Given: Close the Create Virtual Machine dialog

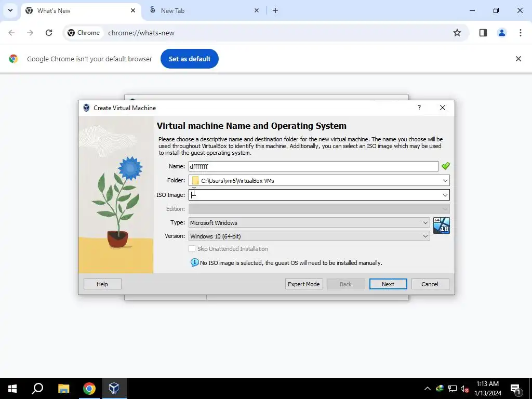Looking at the screenshot, I should (443, 108).
